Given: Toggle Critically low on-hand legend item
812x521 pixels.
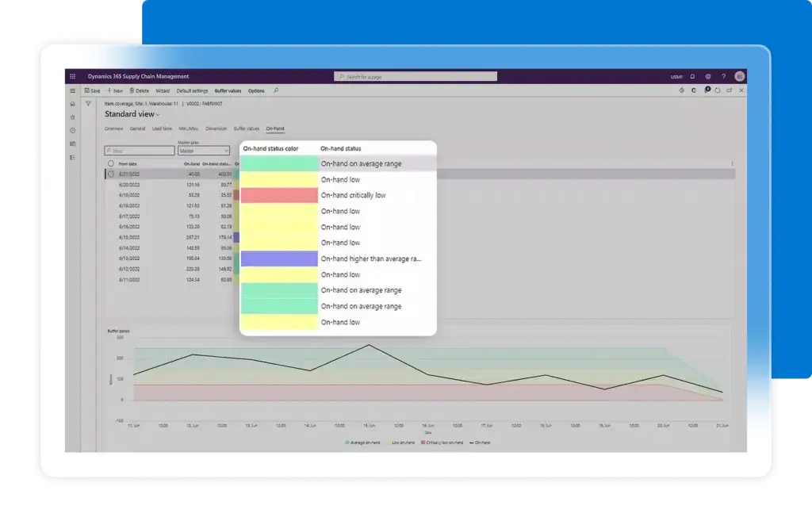Looking at the screenshot, I should click(442, 442).
